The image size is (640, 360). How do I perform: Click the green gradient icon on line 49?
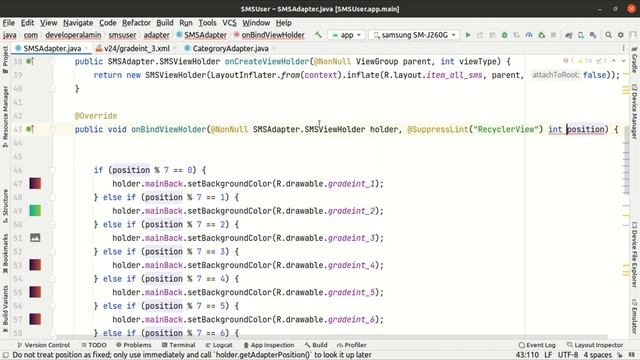click(35, 211)
